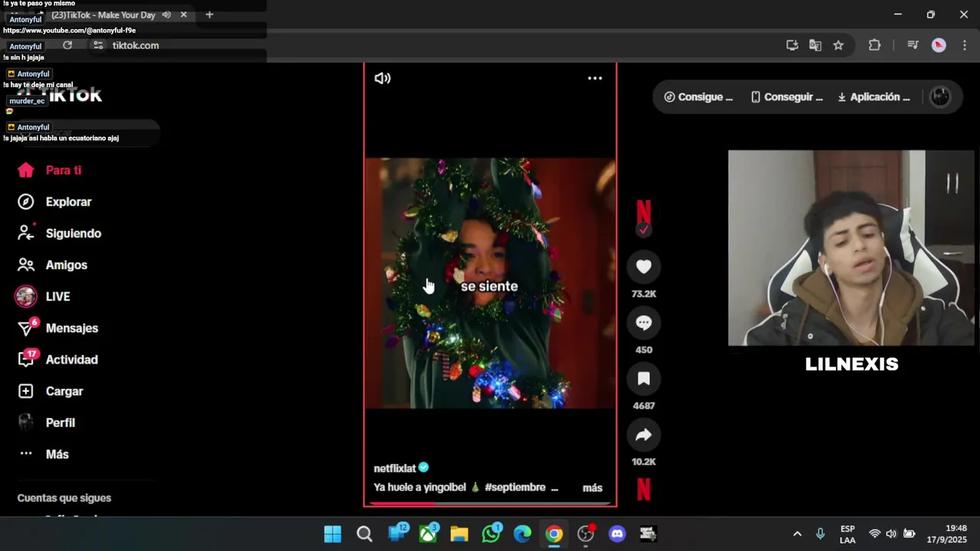Open the video three-dot options menu
Screen dimensions: 980x551
click(595, 78)
